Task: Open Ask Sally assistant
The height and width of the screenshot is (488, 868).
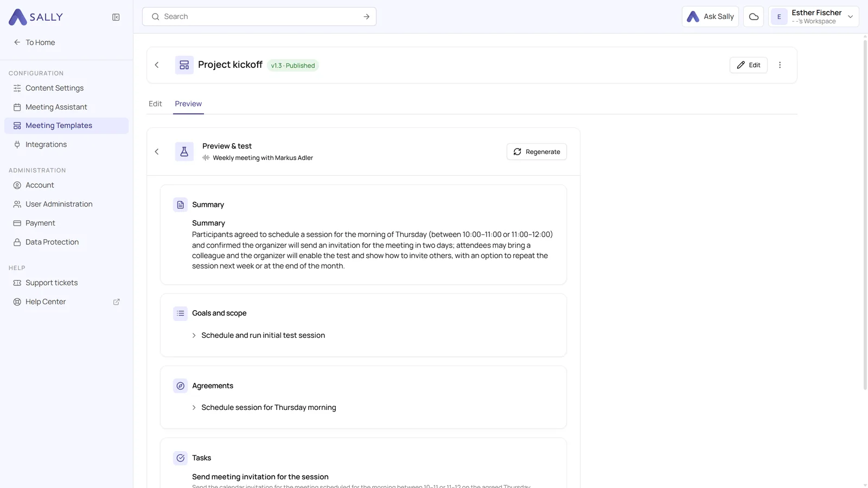Action: (710, 17)
